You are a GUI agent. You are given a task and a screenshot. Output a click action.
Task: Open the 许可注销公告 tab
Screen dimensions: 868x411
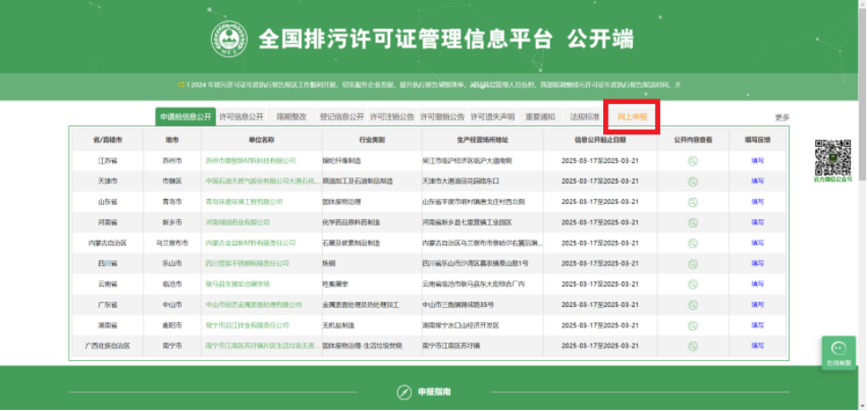392,116
